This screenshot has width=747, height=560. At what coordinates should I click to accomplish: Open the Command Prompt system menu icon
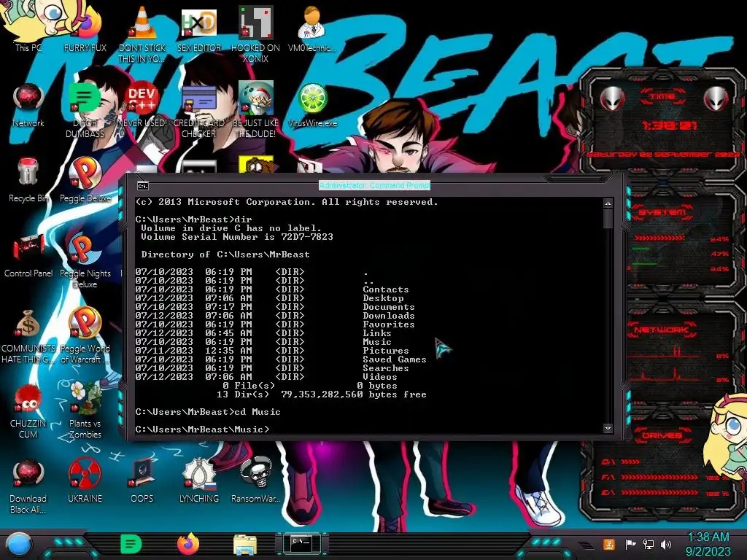tap(142, 186)
